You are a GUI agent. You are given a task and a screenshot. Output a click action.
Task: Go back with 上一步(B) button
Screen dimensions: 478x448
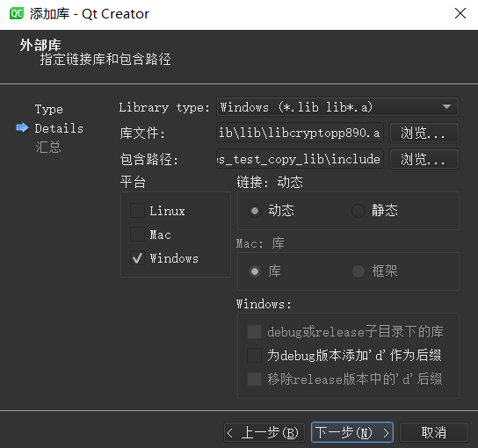[x=264, y=432]
